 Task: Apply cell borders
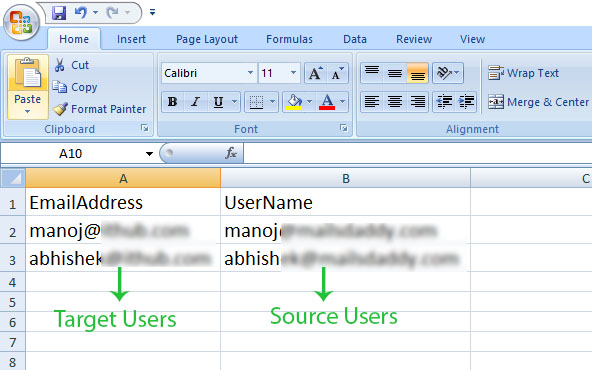coord(256,102)
